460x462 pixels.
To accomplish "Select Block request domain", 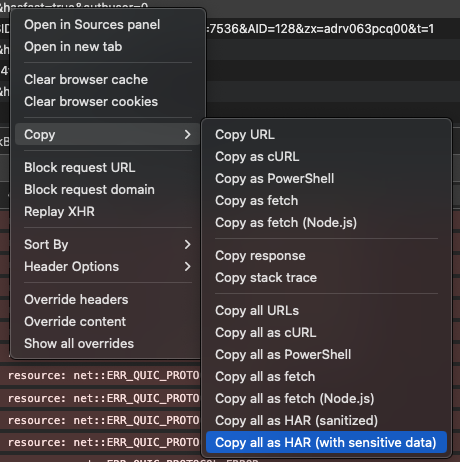I will tap(89, 189).
